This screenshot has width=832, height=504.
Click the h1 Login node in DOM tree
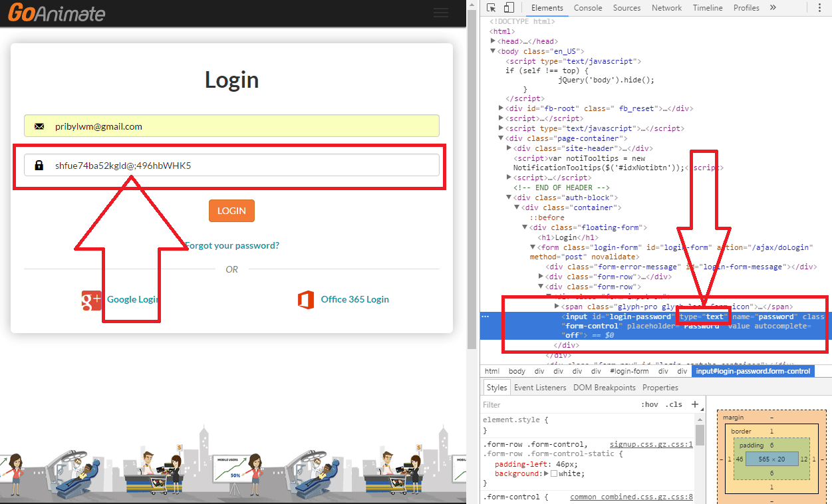(568, 237)
